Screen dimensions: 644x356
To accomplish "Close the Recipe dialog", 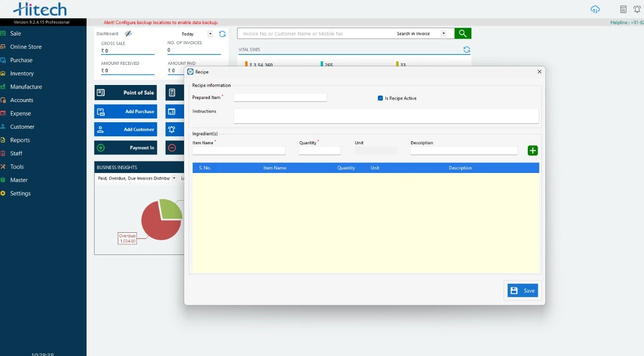I will (539, 72).
